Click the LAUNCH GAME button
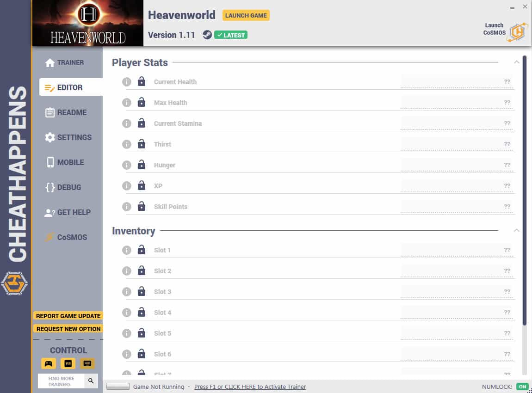The image size is (532, 393). coord(246,15)
